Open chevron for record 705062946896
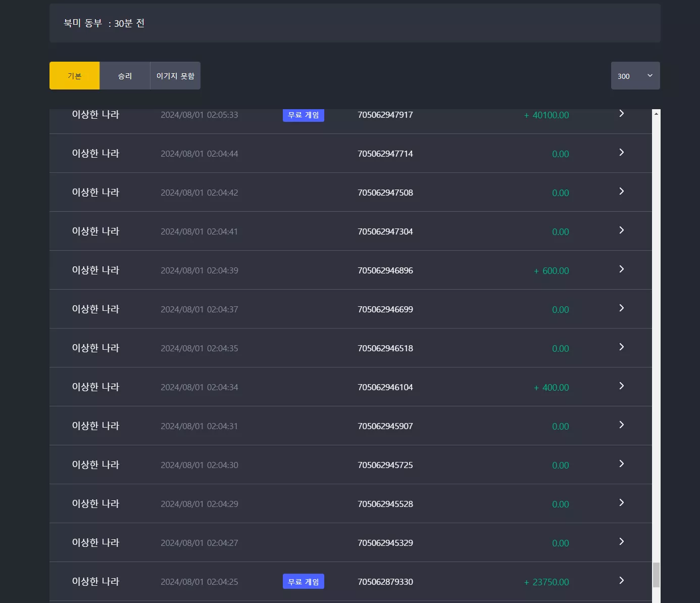 [x=622, y=269]
